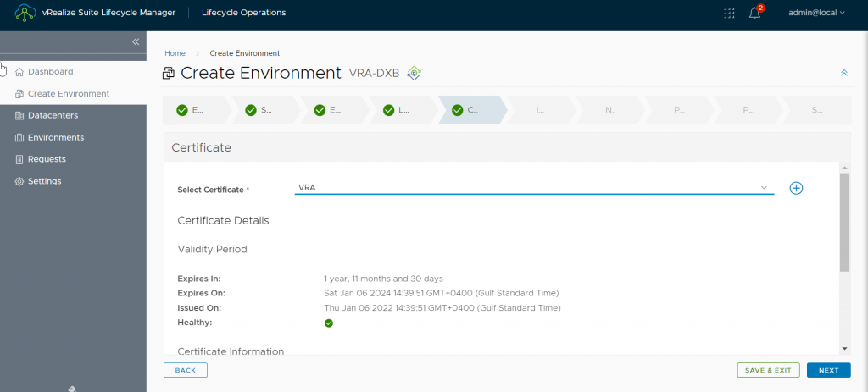The height and width of the screenshot is (392, 868).
Task: Click the Datacenters building icon
Action: (19, 115)
